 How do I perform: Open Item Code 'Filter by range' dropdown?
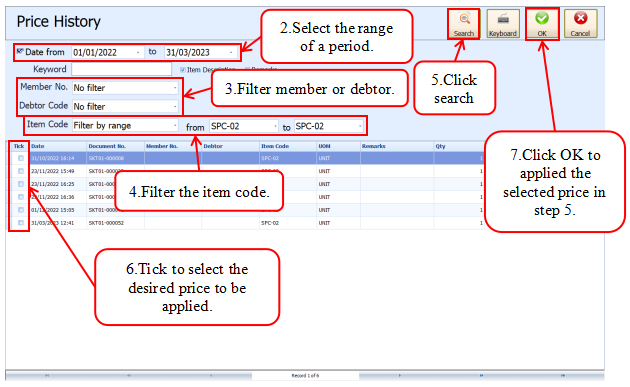tap(175, 125)
